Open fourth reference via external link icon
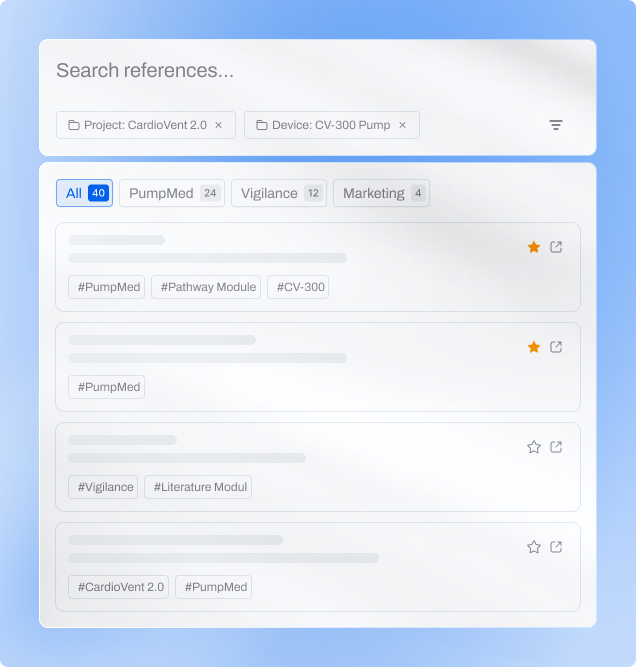Image resolution: width=636 pixels, height=667 pixels. [x=557, y=547]
